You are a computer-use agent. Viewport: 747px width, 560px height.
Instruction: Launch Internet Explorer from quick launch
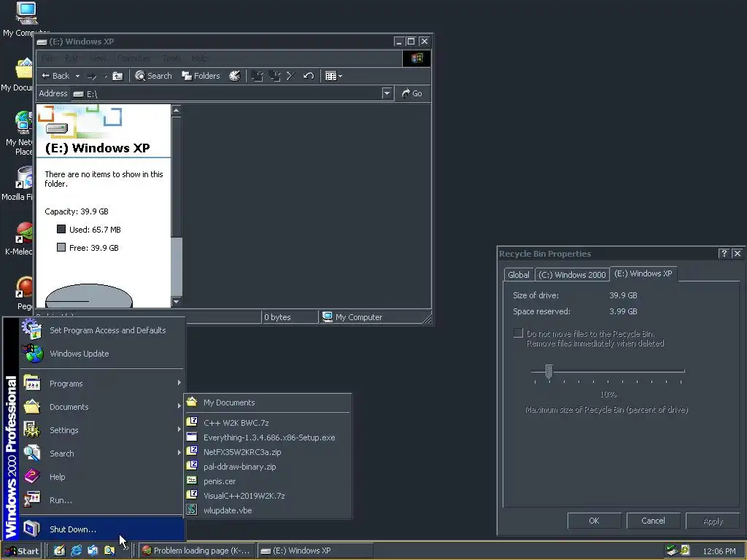click(76, 551)
